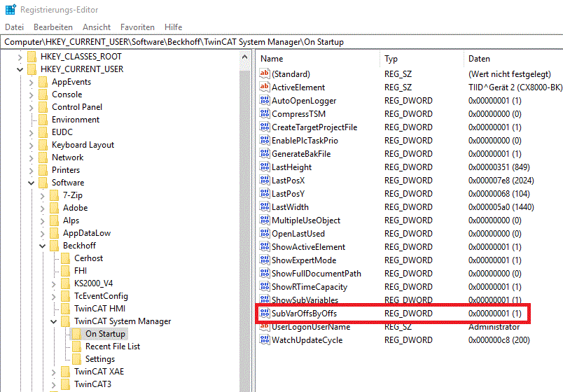Expand the 7-Zip key
The width and height of the screenshot is (563, 392).
pos(43,195)
